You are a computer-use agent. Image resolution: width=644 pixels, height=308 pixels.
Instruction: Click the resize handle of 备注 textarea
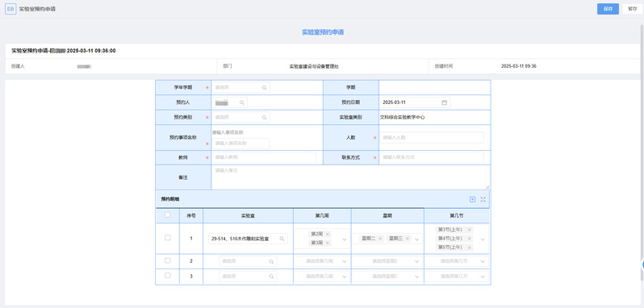tap(487, 186)
